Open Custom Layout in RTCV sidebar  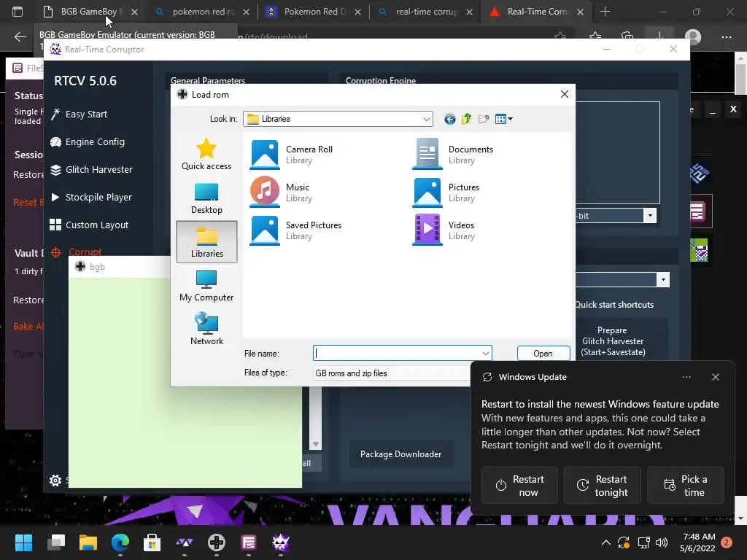90,225
